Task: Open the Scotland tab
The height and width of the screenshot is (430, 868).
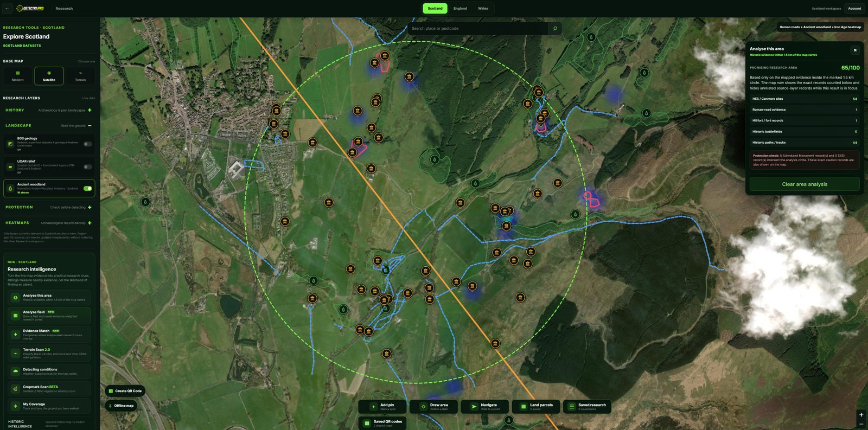Action: click(x=435, y=8)
